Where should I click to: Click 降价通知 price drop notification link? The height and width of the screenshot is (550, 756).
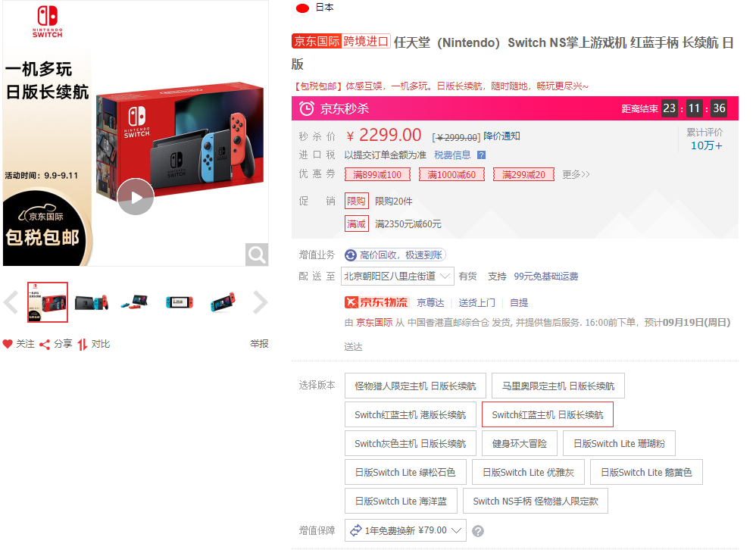[x=501, y=136]
